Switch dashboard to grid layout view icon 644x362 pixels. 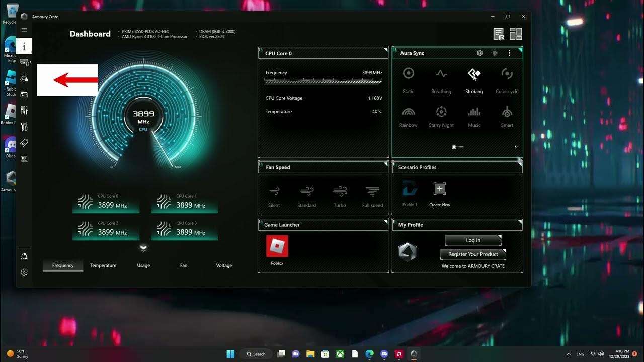tap(516, 34)
